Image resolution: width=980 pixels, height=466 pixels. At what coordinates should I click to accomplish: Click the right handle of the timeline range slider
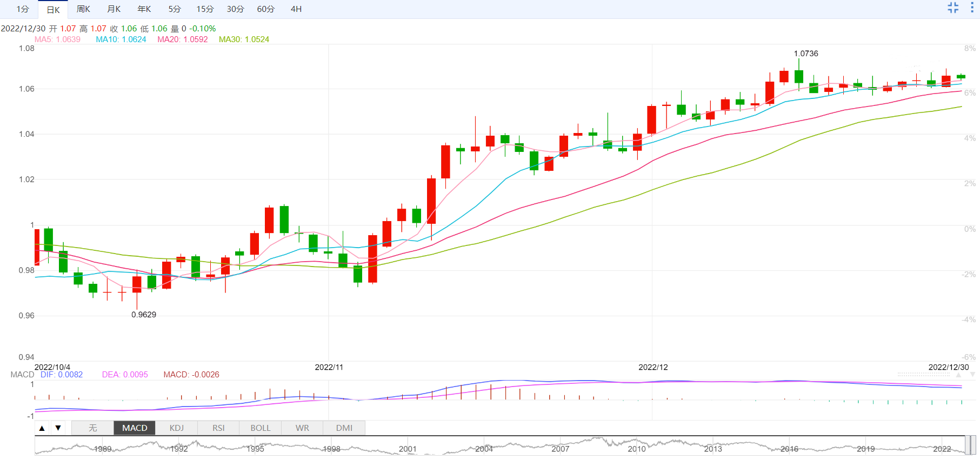point(973,445)
